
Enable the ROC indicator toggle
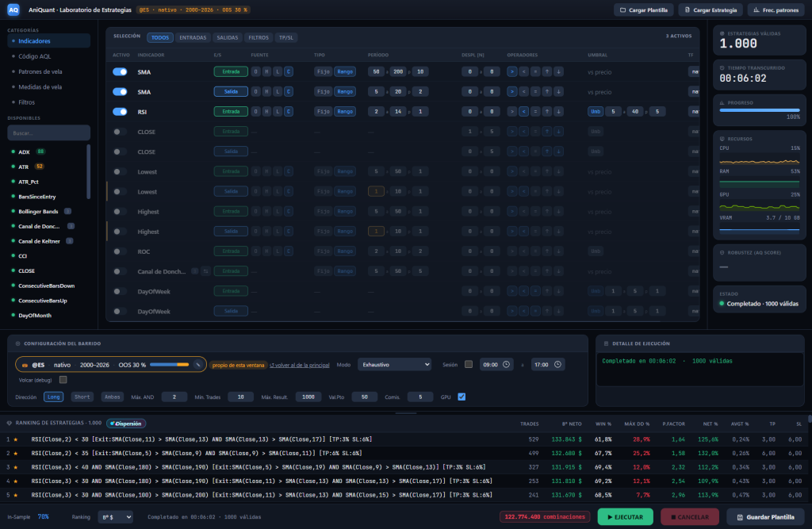point(121,251)
